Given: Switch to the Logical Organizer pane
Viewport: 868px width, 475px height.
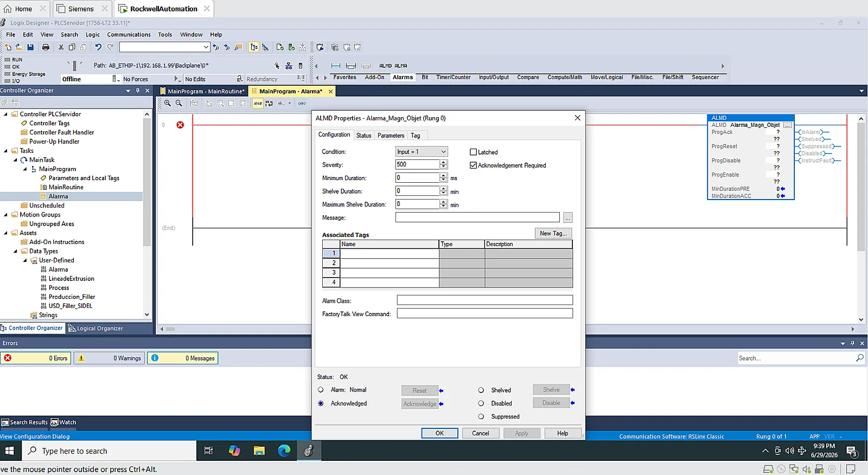Looking at the screenshot, I should 95,328.
